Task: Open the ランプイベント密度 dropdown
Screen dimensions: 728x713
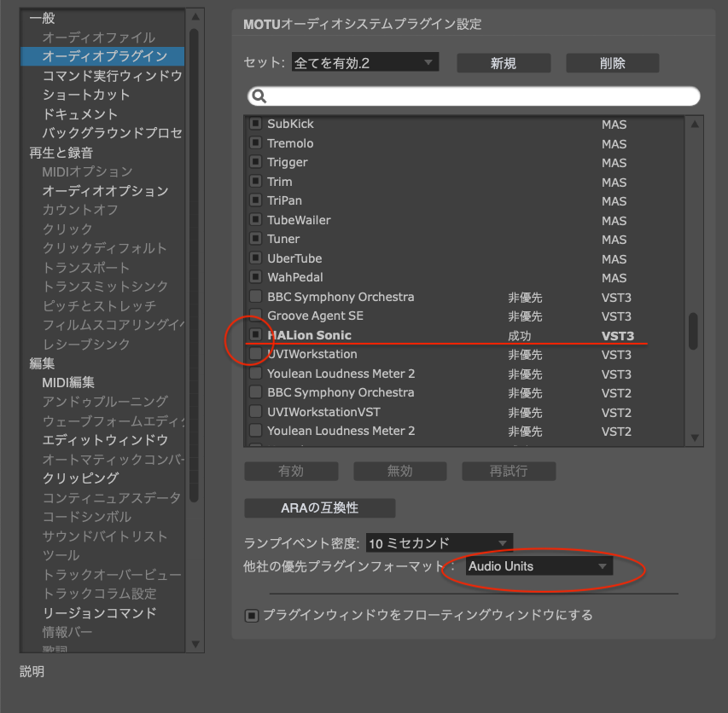Action: [439, 543]
